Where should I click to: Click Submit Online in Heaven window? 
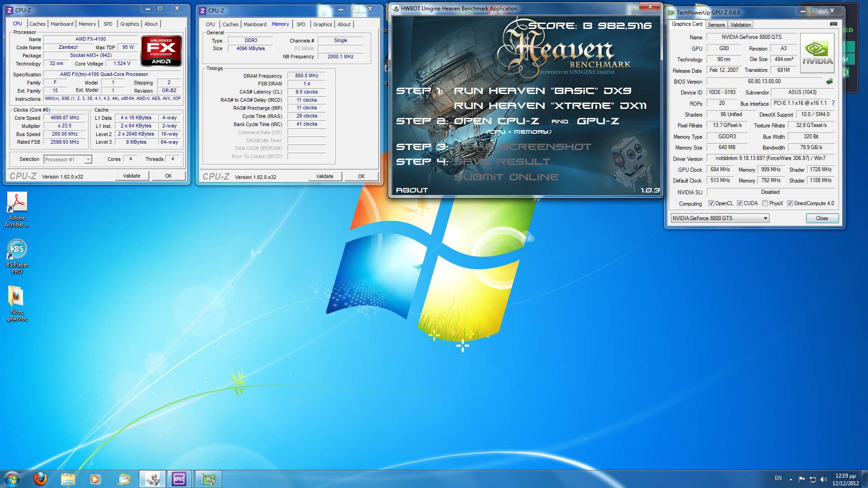506,177
